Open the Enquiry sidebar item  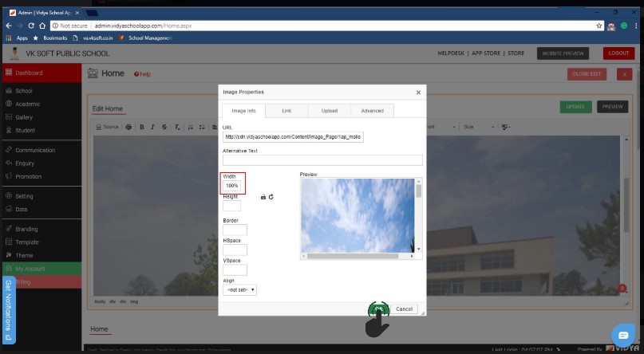tap(25, 163)
